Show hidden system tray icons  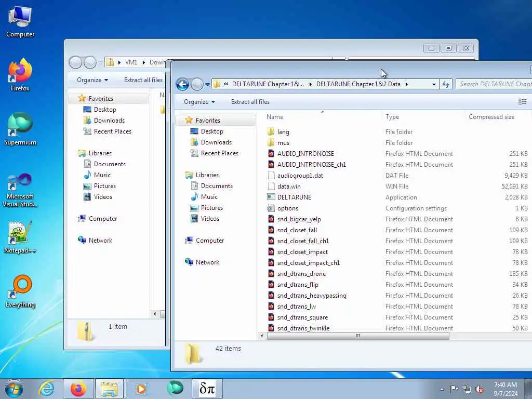coord(442,389)
